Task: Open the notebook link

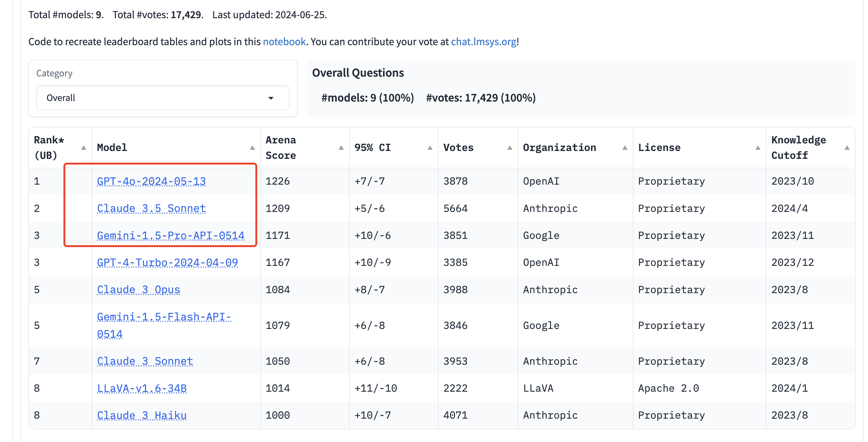Action: (x=284, y=42)
